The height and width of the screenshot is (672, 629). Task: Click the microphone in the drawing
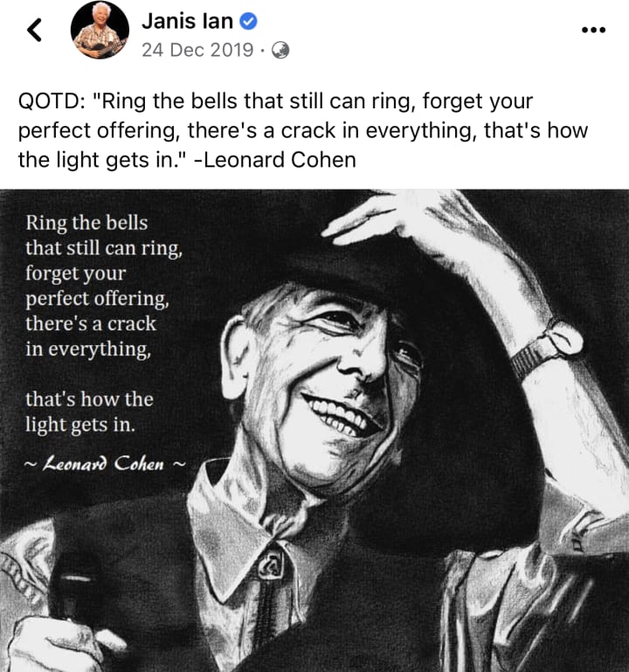[73, 583]
